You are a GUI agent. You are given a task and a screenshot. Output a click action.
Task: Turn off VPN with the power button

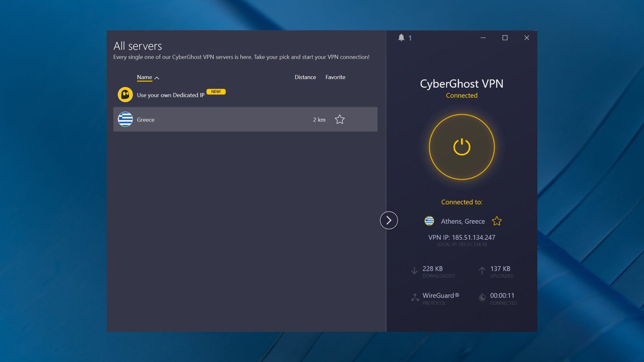coord(462,147)
